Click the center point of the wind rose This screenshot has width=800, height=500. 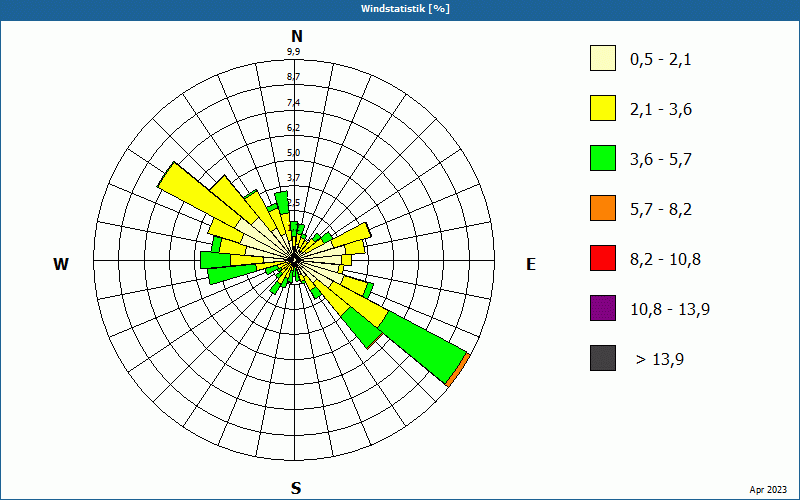294,260
